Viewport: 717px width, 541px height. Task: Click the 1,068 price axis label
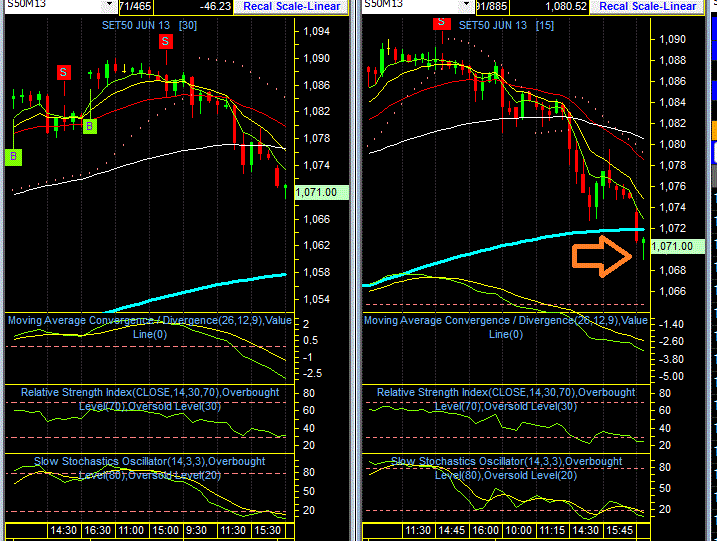pyautogui.click(x=673, y=270)
